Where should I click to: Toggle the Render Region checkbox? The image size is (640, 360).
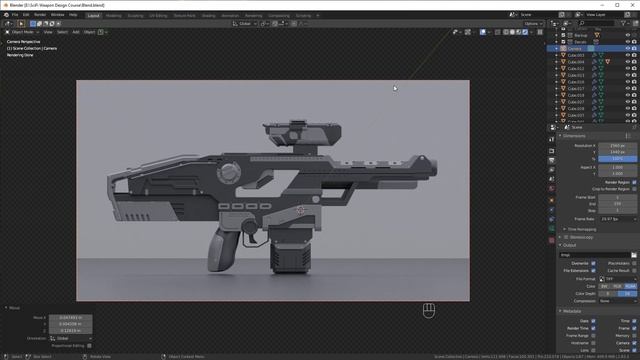tap(634, 182)
